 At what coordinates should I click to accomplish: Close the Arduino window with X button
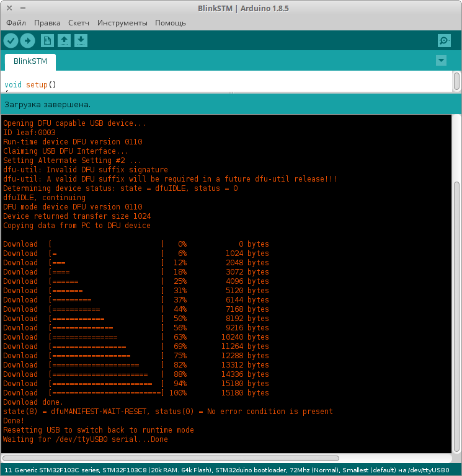9,8
